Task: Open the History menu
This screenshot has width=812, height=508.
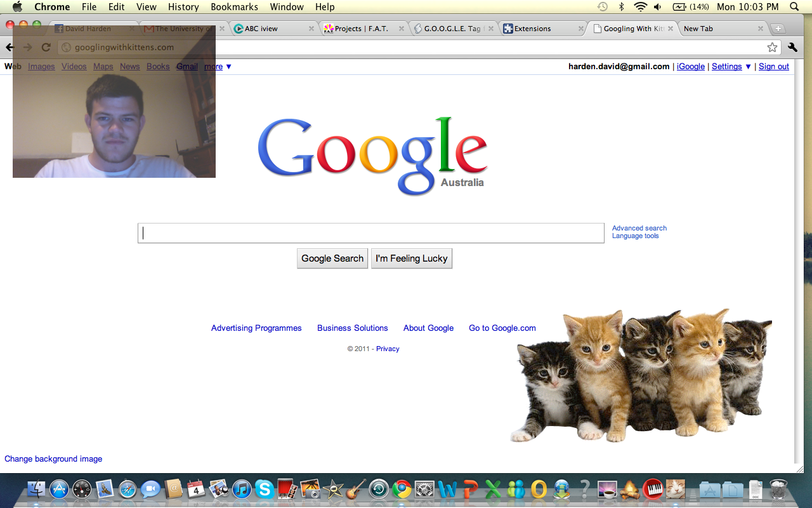Action: (x=183, y=7)
